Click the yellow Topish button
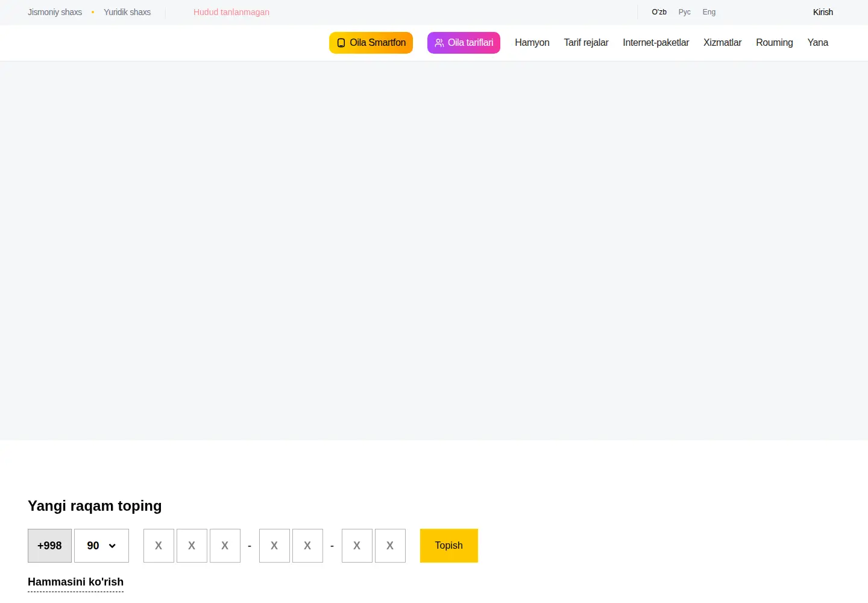Image resolution: width=868 pixels, height=603 pixels. tap(449, 546)
